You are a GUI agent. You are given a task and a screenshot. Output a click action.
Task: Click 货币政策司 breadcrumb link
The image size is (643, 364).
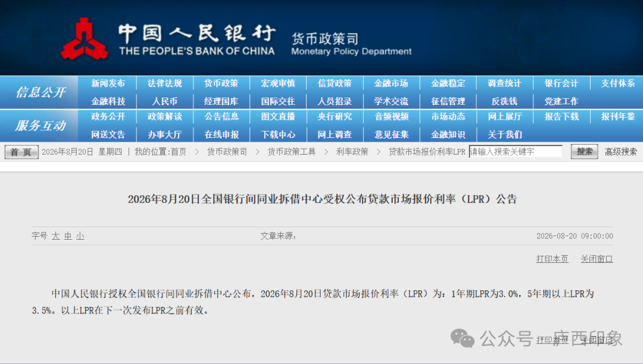pos(227,152)
